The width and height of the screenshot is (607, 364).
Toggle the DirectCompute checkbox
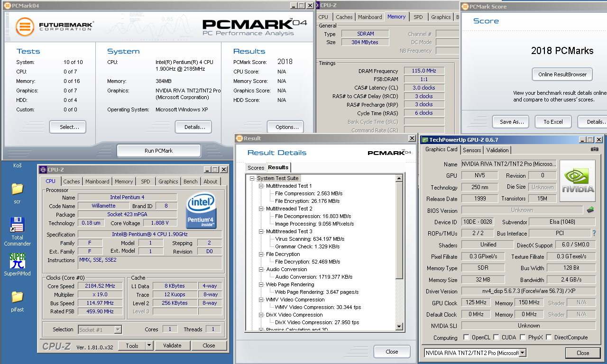coord(549,337)
